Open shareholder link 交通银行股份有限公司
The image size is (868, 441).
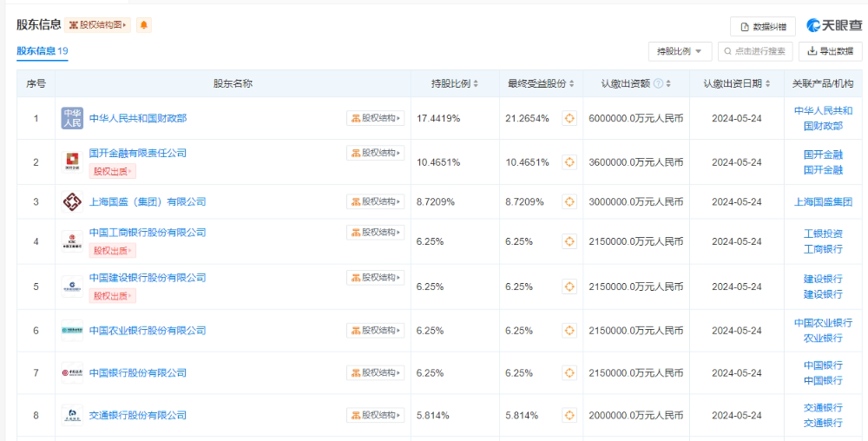[138, 416]
